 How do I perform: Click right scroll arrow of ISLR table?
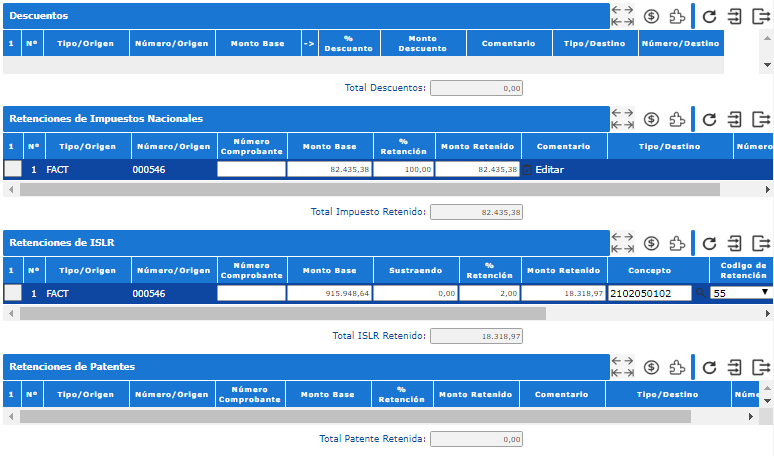[x=768, y=313]
